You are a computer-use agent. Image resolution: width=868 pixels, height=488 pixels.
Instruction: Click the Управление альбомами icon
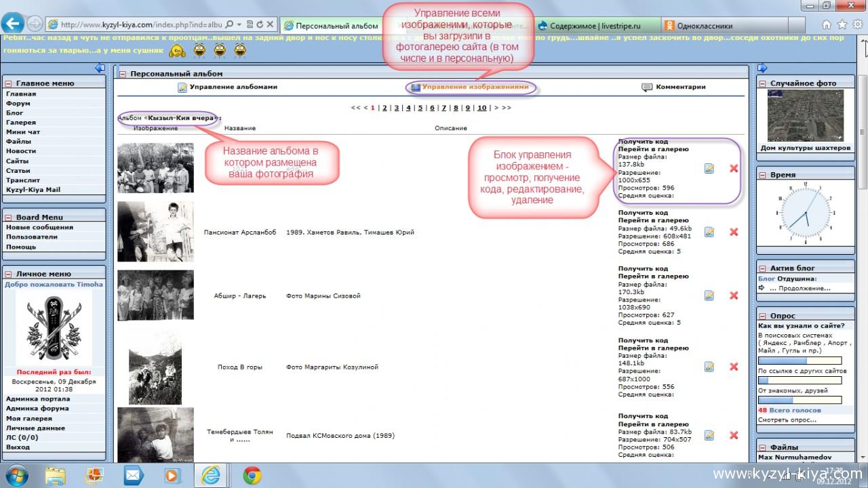pos(182,87)
